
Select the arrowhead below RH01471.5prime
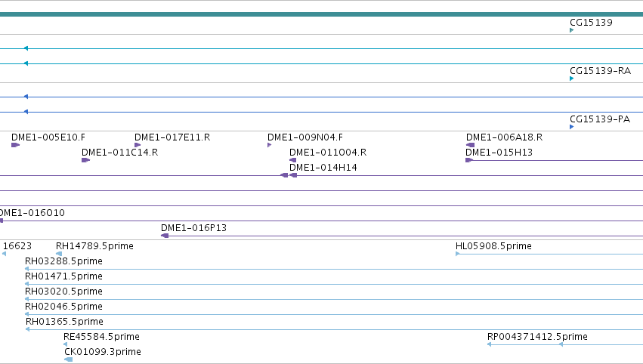(x=26, y=284)
